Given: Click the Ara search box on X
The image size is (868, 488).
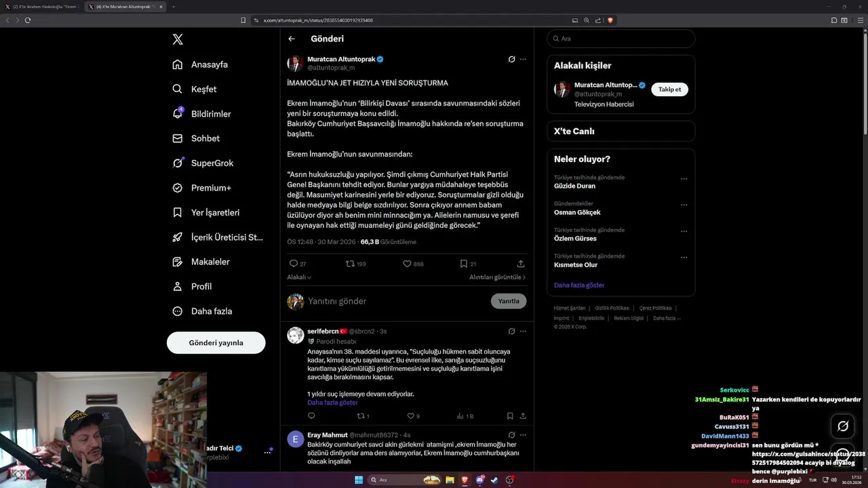Looking at the screenshot, I should click(620, 39).
